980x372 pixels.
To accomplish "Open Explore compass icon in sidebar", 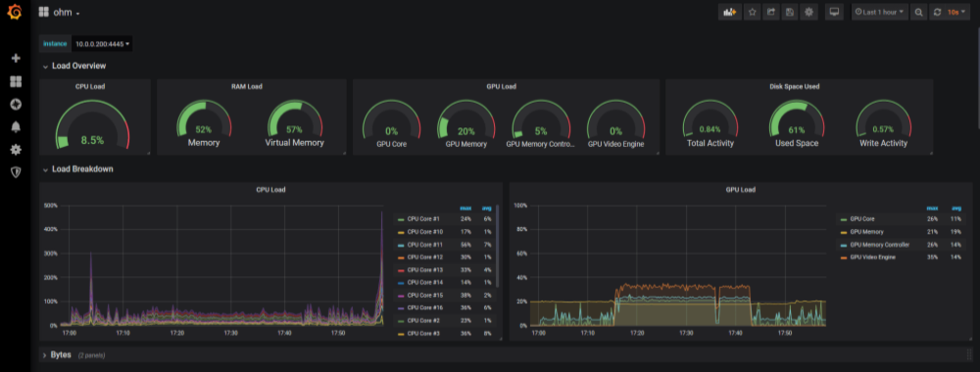I will pos(16,104).
